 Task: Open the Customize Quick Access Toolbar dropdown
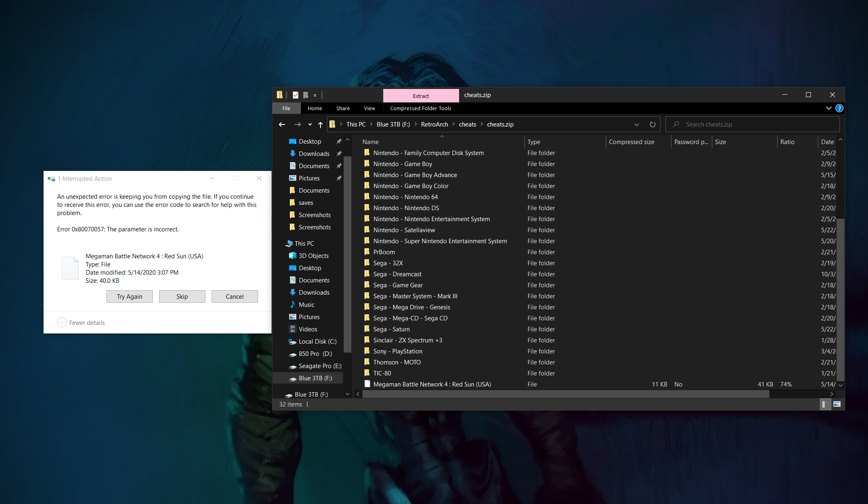click(x=315, y=95)
